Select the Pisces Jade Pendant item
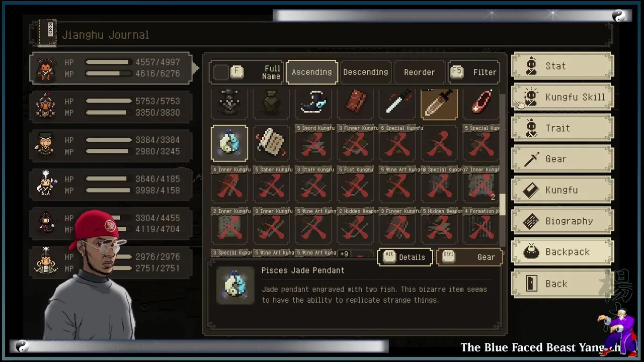This screenshot has width=644, height=362. pyautogui.click(x=229, y=143)
